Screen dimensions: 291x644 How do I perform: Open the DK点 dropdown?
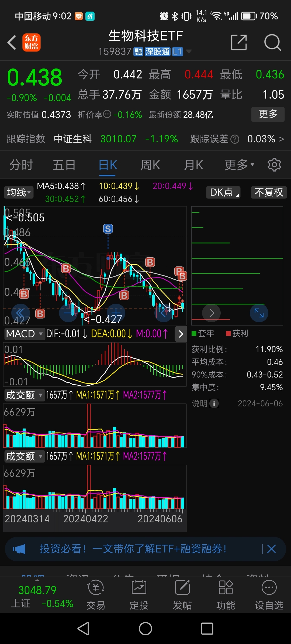pos(223,192)
